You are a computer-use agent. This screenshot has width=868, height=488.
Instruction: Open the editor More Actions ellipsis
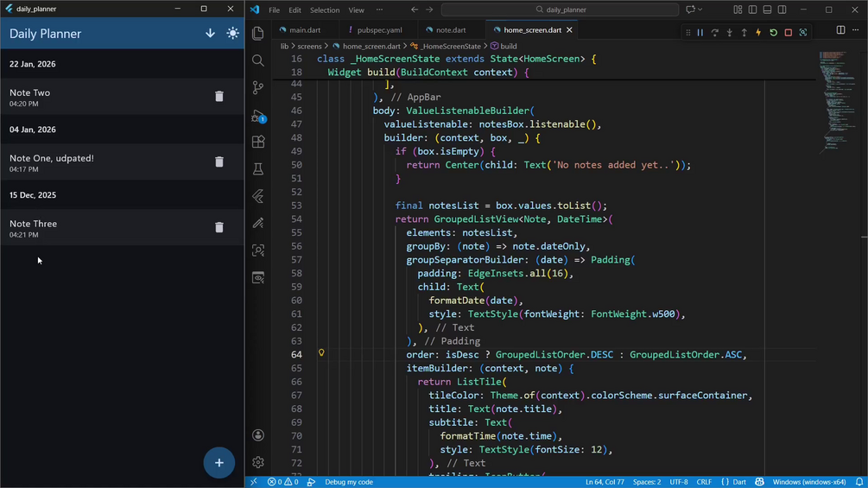[x=856, y=30]
